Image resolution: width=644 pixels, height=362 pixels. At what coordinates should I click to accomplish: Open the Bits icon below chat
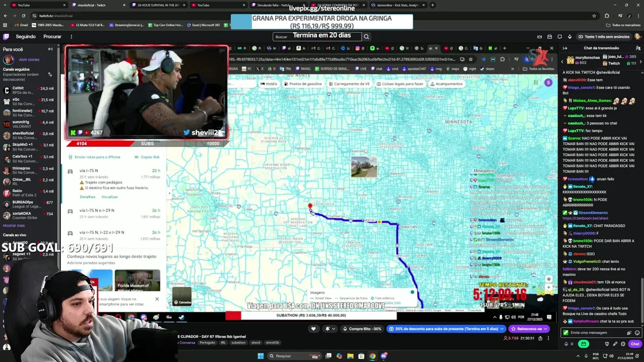pos(567,344)
